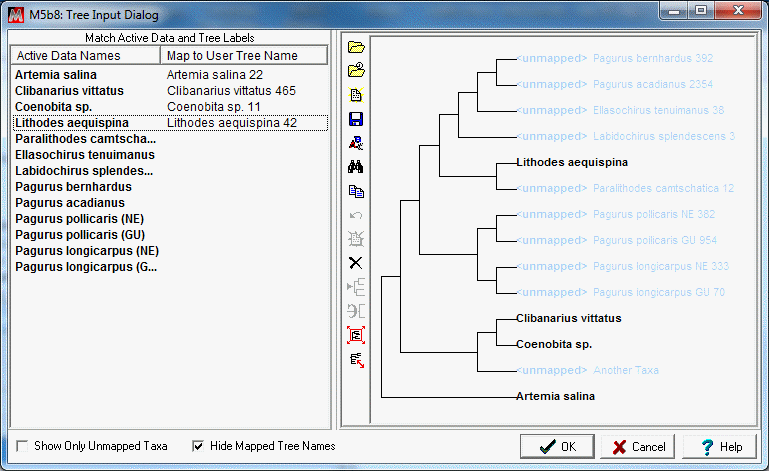Uncheck Hide Mapped Tree Names
769x471 pixels.
198,446
